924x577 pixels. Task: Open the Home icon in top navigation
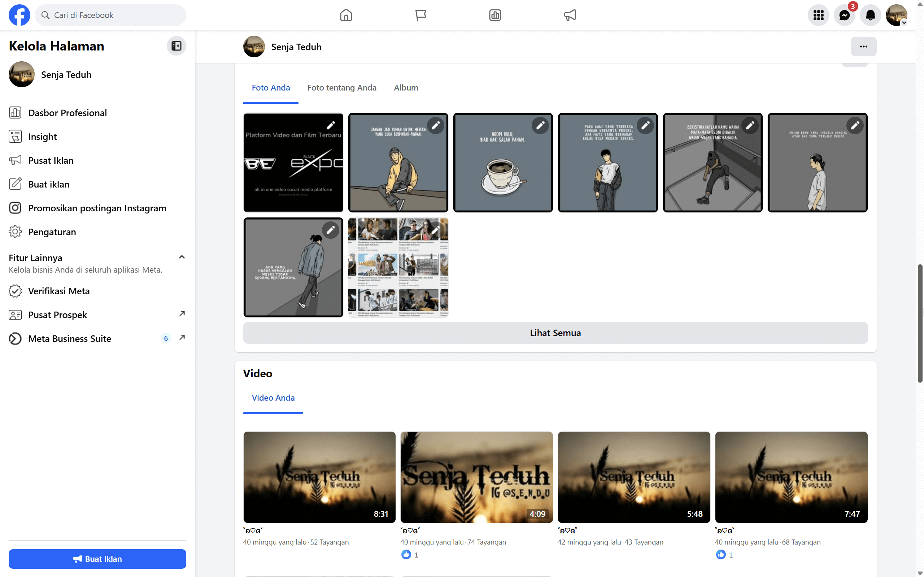click(345, 15)
